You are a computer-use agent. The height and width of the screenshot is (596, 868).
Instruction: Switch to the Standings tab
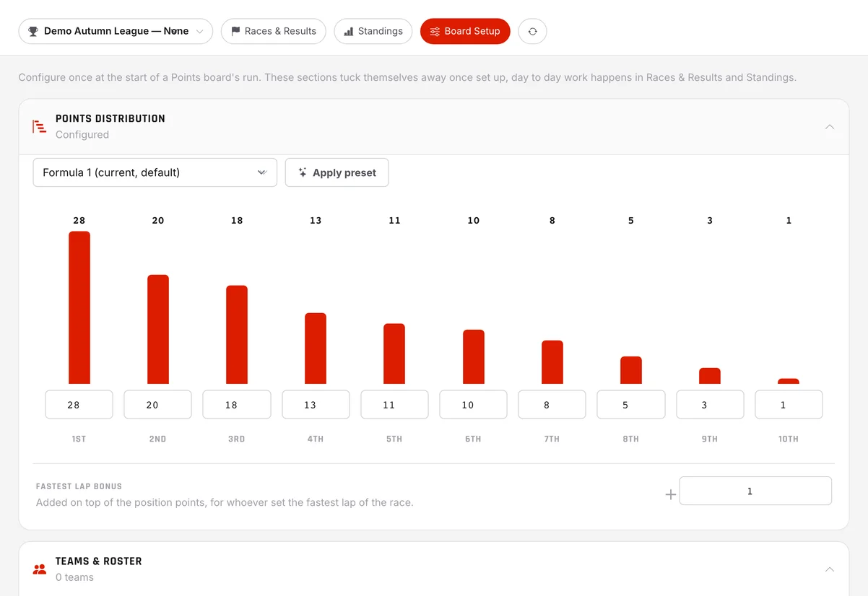373,32
